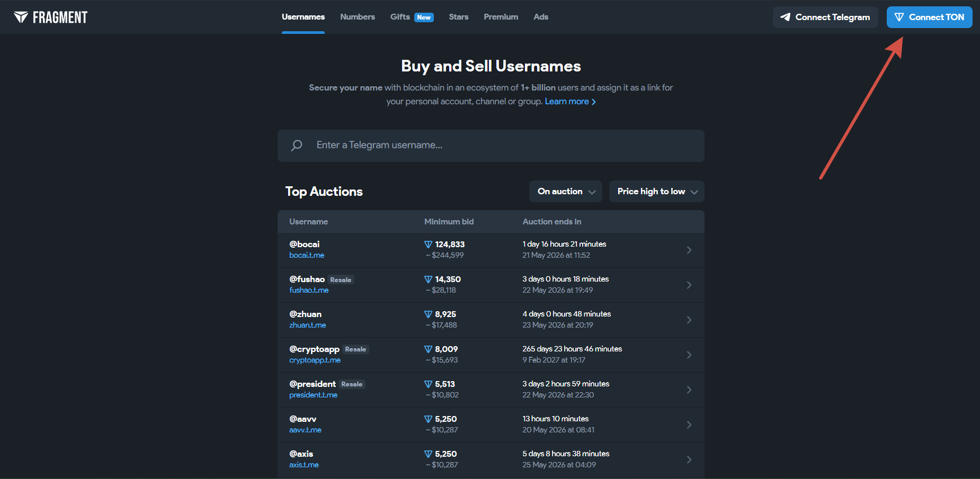The height and width of the screenshot is (479, 980).
Task: Click the Auction ends in column header
Action: [552, 222]
